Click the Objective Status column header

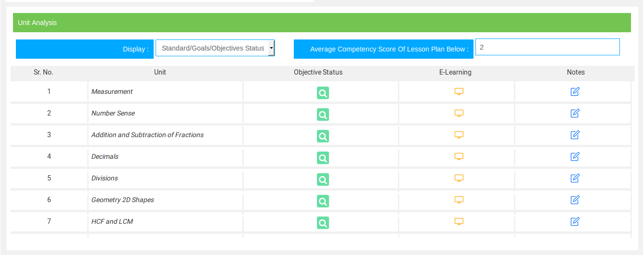point(318,72)
